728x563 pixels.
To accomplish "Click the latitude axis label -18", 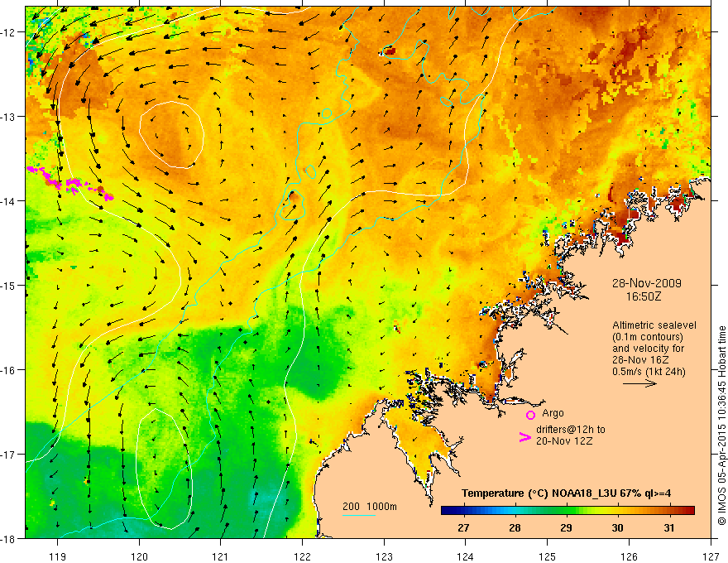I will pos(9,538).
